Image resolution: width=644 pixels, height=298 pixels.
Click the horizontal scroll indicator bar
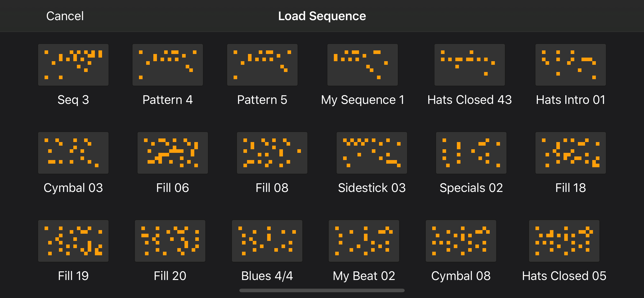[x=322, y=291]
